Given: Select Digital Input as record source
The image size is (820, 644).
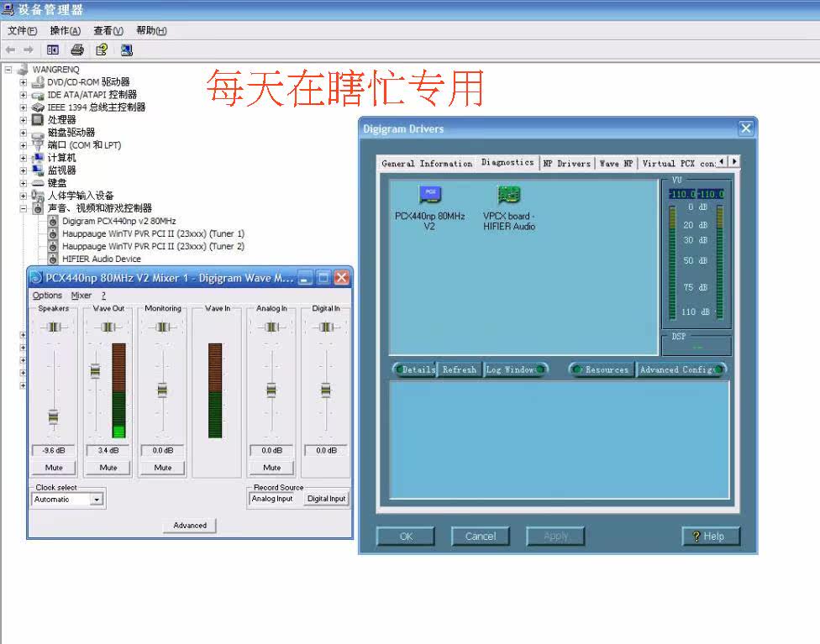Looking at the screenshot, I should 326,499.
